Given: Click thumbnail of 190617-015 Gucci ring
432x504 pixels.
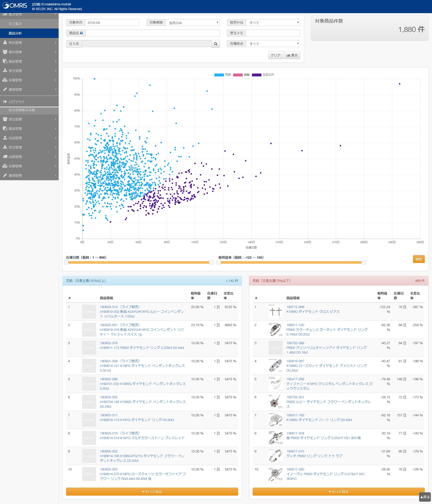Looking at the screenshot, I should point(276,456).
